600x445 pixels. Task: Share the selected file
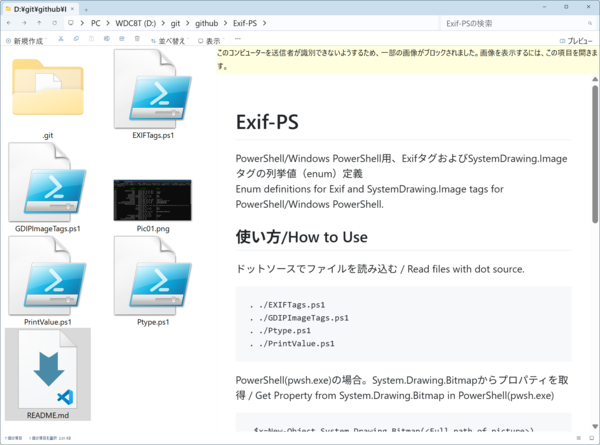point(122,39)
